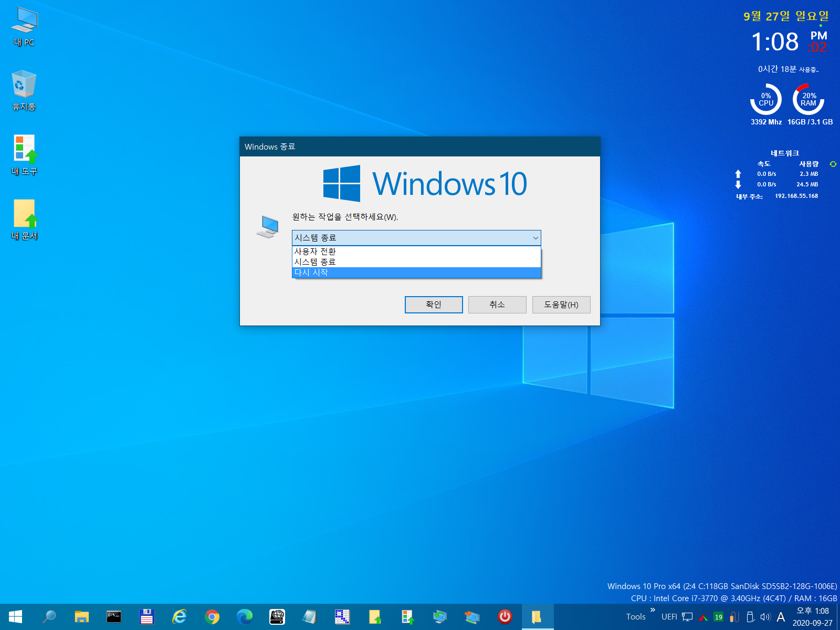Collapse the 시스템 종료 combo box arrow

pos(535,238)
